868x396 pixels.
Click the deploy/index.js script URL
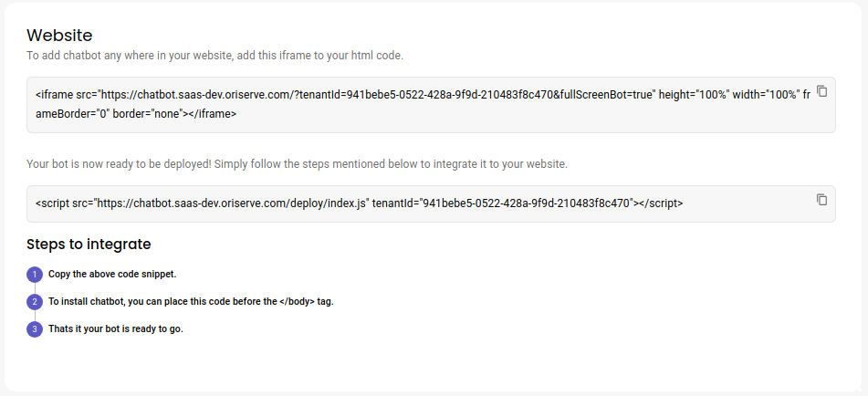point(233,203)
